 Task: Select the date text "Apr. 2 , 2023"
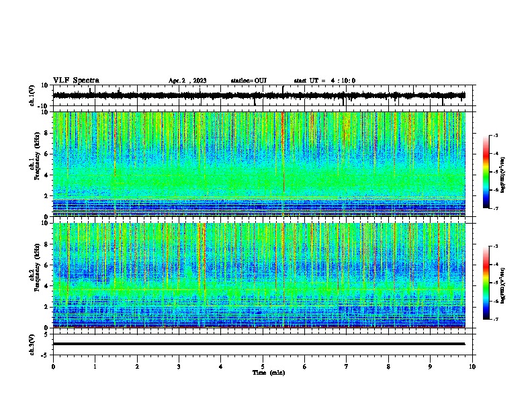(x=187, y=81)
